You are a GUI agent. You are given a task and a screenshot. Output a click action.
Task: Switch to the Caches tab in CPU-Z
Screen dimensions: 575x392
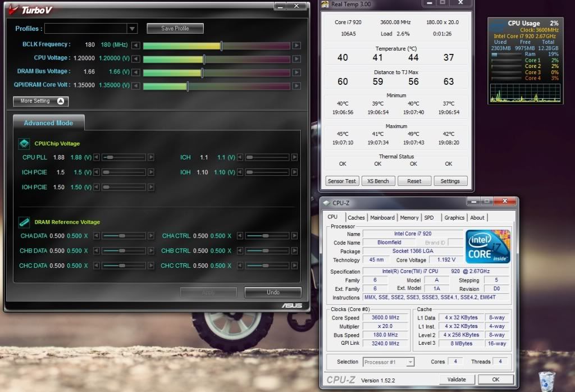coord(356,217)
